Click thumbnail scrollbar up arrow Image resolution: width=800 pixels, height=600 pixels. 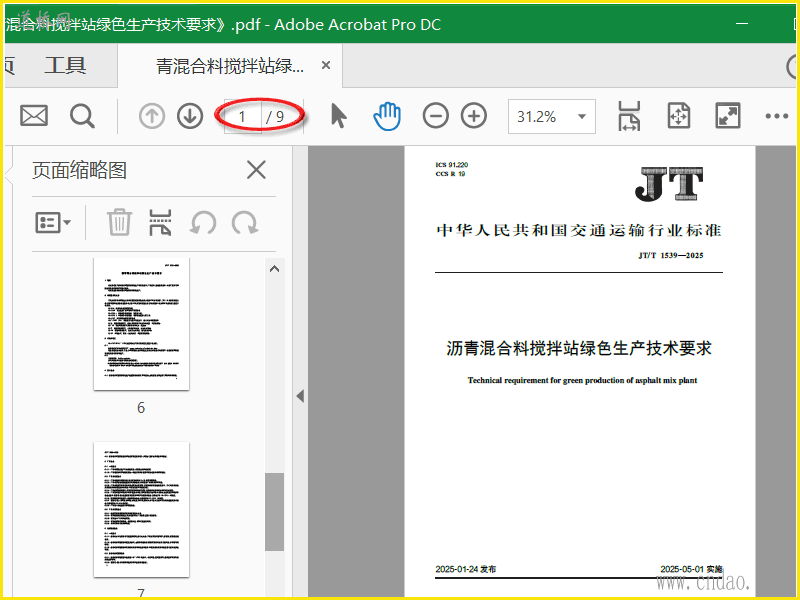[x=274, y=268]
